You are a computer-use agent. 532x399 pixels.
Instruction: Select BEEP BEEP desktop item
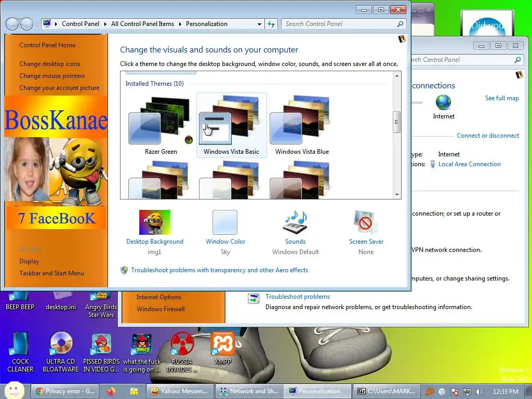click(x=20, y=302)
